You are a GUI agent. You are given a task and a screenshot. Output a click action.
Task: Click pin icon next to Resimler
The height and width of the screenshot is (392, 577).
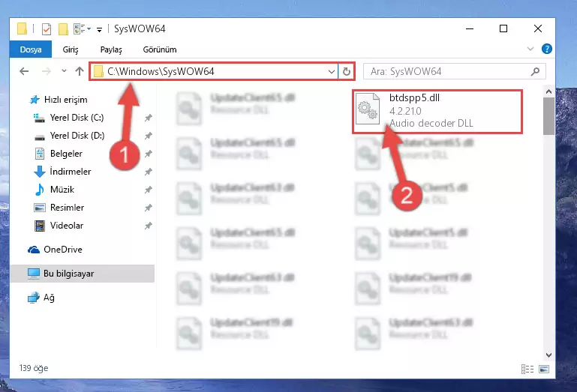[148, 208]
